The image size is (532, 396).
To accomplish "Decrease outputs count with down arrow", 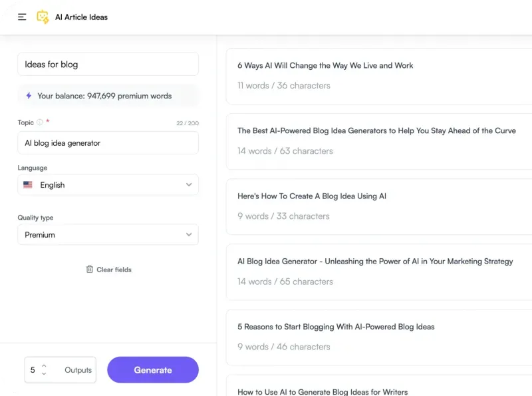I will coord(44,373).
